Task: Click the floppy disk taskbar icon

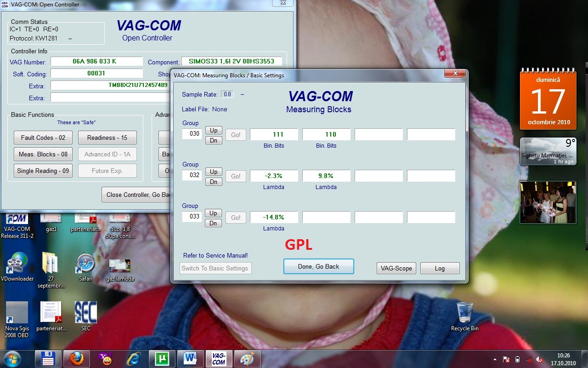Action: (x=48, y=358)
